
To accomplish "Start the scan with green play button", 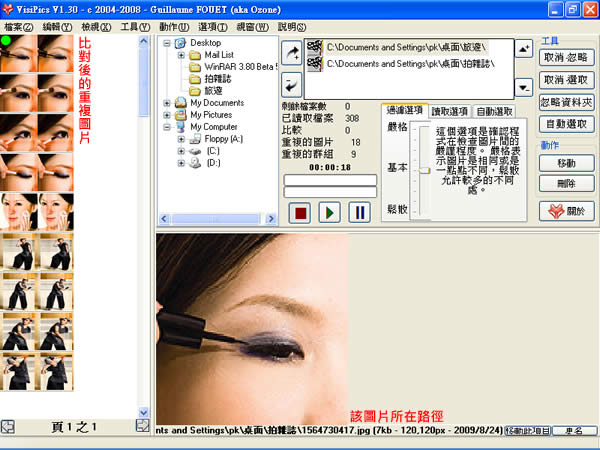I will pyautogui.click(x=329, y=212).
